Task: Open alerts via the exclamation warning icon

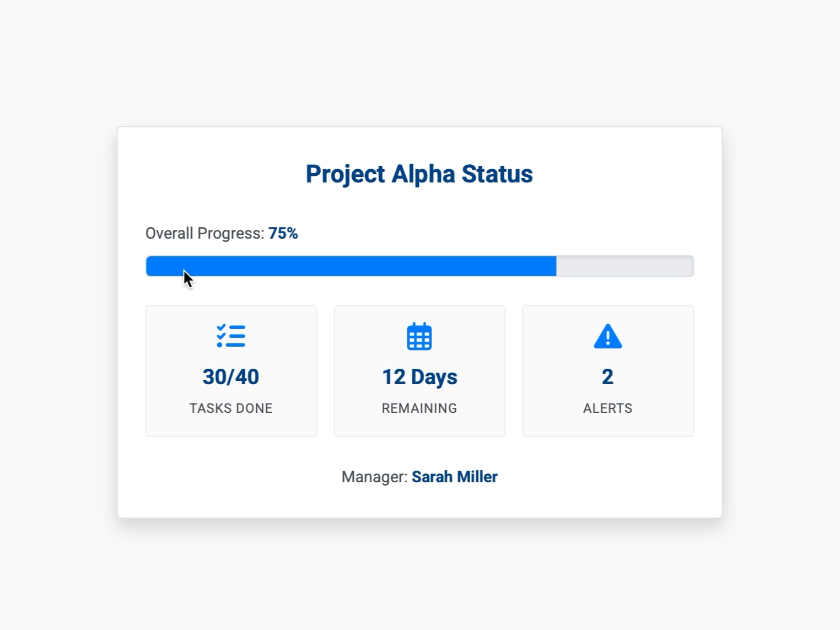Action: click(x=607, y=336)
